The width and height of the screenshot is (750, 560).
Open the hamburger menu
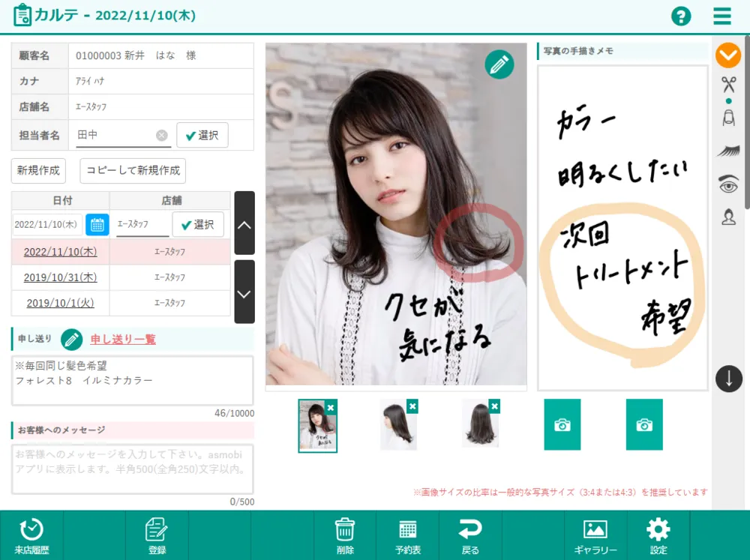[x=722, y=16]
